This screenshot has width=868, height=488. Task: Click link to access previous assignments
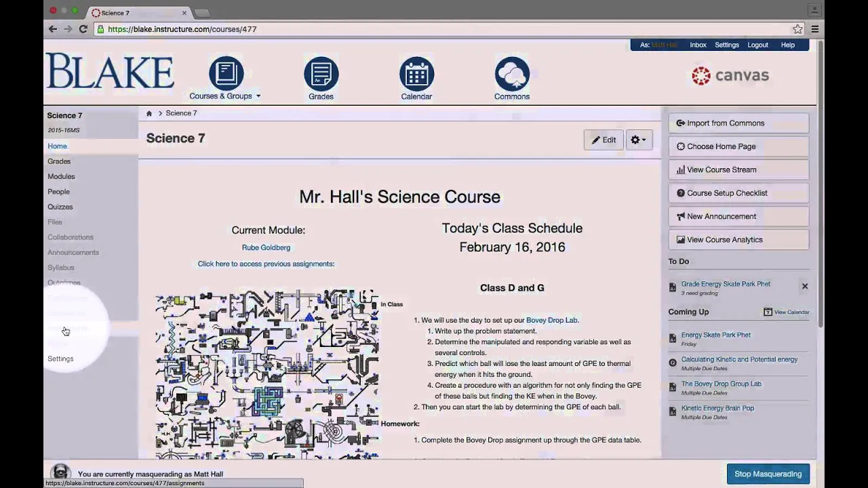266,264
